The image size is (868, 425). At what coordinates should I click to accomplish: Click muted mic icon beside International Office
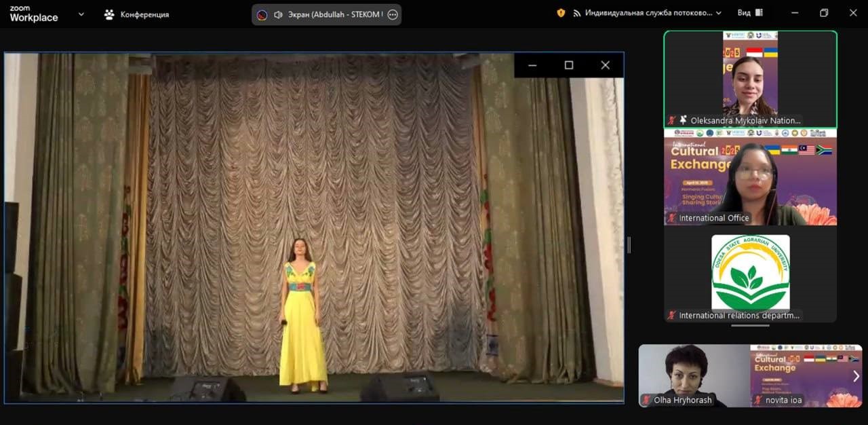[672, 218]
